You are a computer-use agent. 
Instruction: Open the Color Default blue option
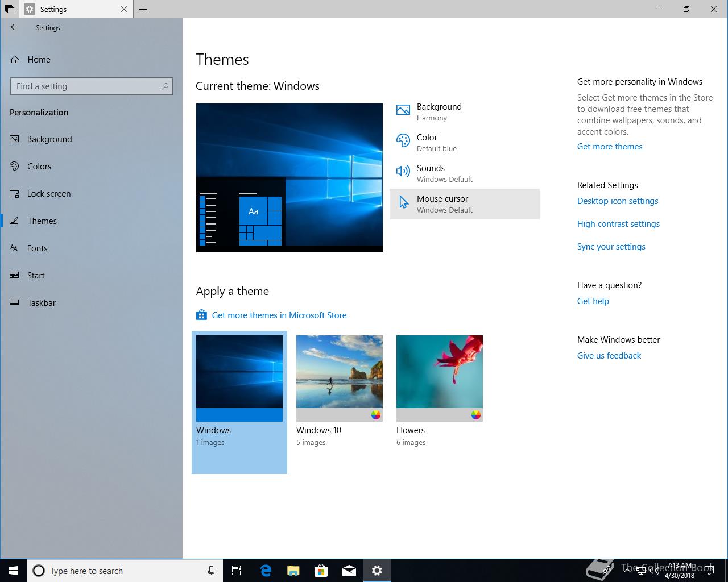[465, 143]
